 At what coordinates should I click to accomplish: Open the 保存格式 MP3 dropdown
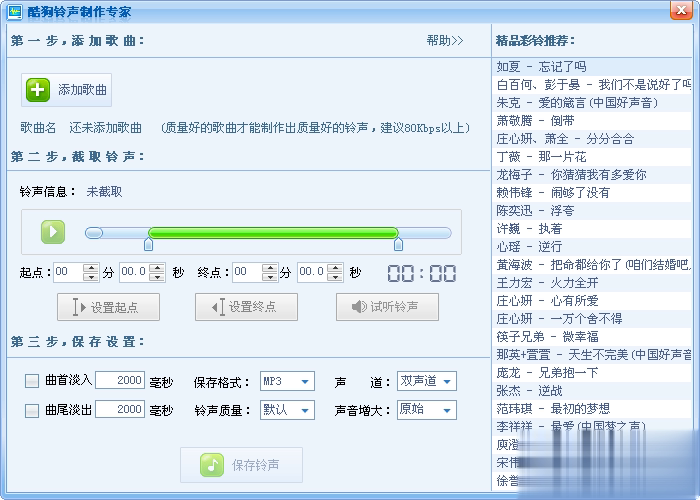click(287, 381)
